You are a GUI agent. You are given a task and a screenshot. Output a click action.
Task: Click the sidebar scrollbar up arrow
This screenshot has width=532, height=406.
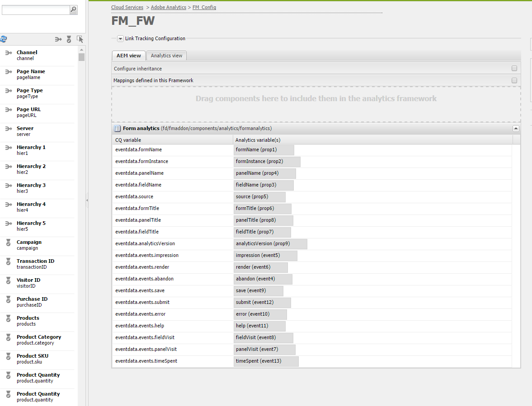81,50
